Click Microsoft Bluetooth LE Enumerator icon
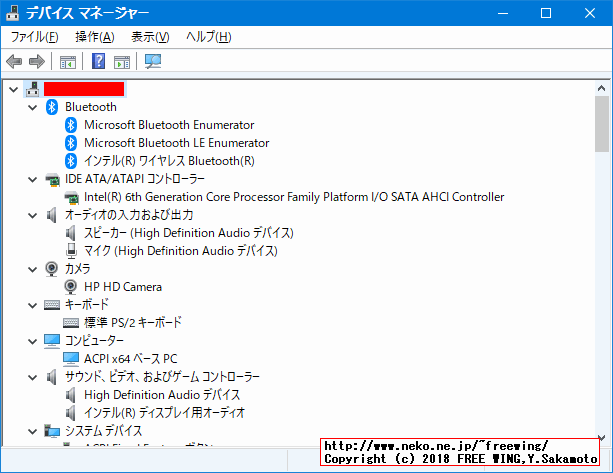The image size is (613, 473). coord(71,143)
